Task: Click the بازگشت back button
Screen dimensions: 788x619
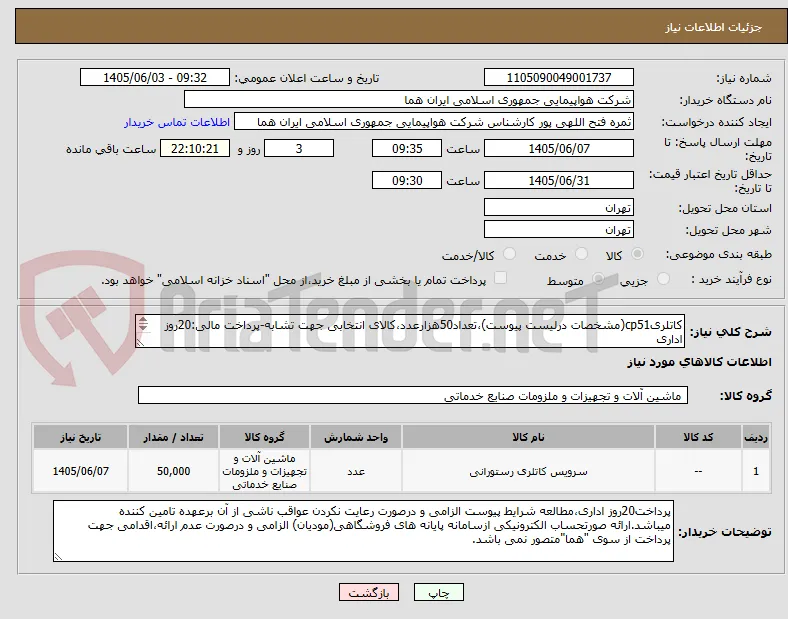Action: point(369,592)
